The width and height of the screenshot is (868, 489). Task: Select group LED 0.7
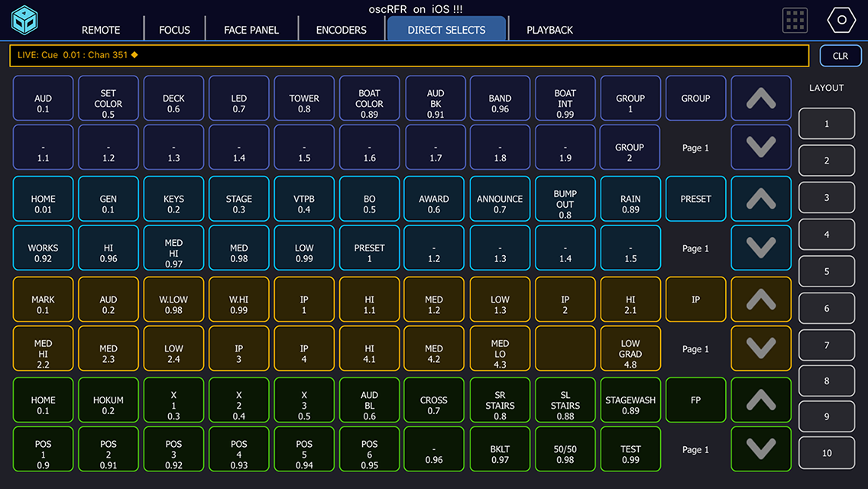(238, 98)
